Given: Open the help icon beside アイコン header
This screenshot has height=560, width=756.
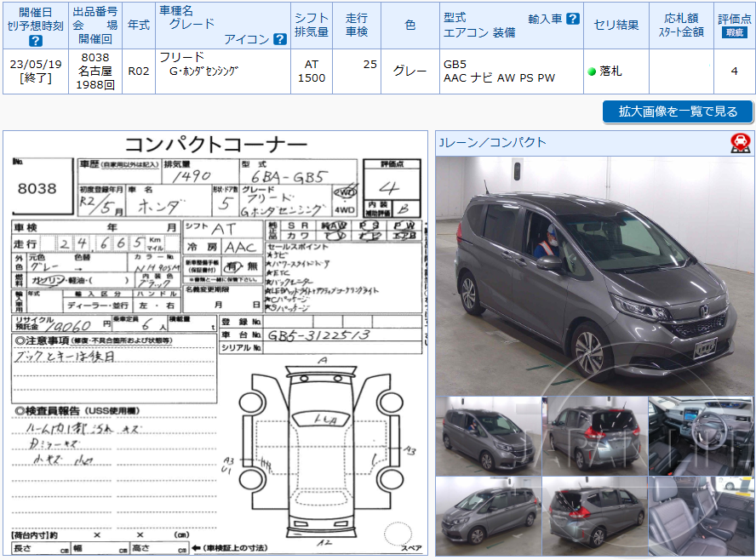Looking at the screenshot, I should click(282, 37).
